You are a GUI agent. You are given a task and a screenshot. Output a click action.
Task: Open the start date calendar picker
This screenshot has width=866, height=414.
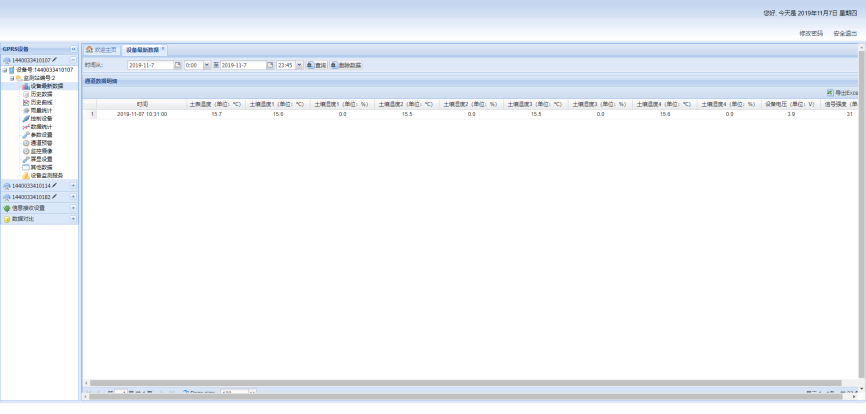178,65
